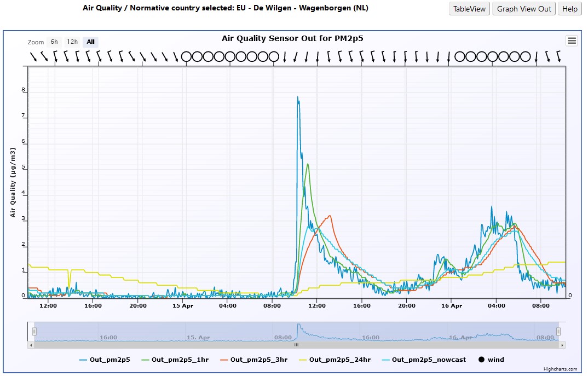The width and height of the screenshot is (588, 376).
Task: Set zoom range to 6h
Action: (x=54, y=42)
